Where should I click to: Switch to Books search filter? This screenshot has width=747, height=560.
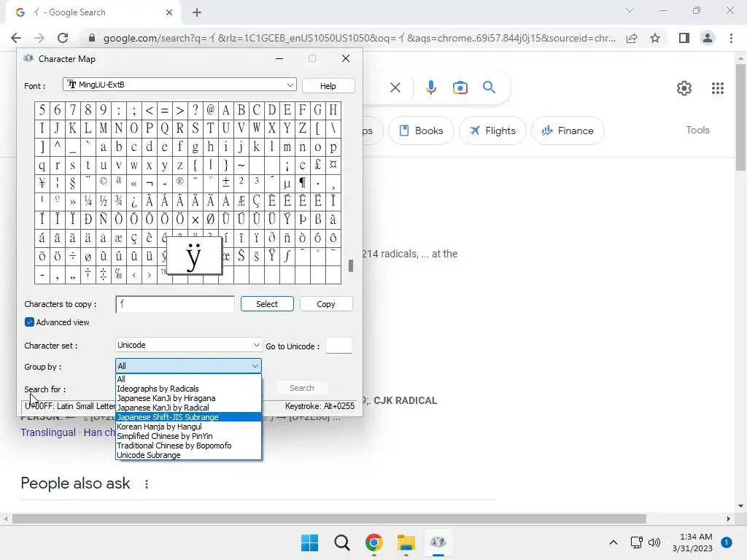[x=421, y=131]
